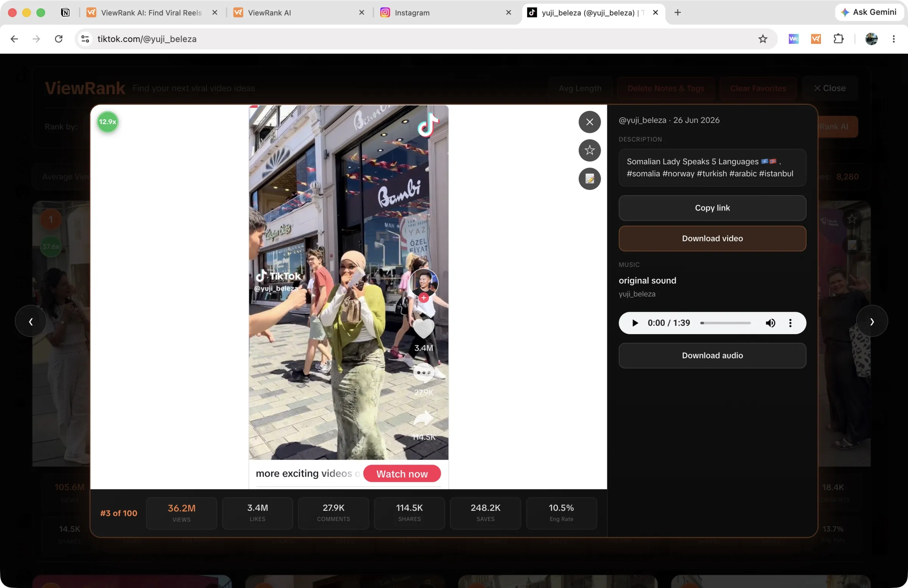Click the #3 of 100 rank label

click(119, 513)
